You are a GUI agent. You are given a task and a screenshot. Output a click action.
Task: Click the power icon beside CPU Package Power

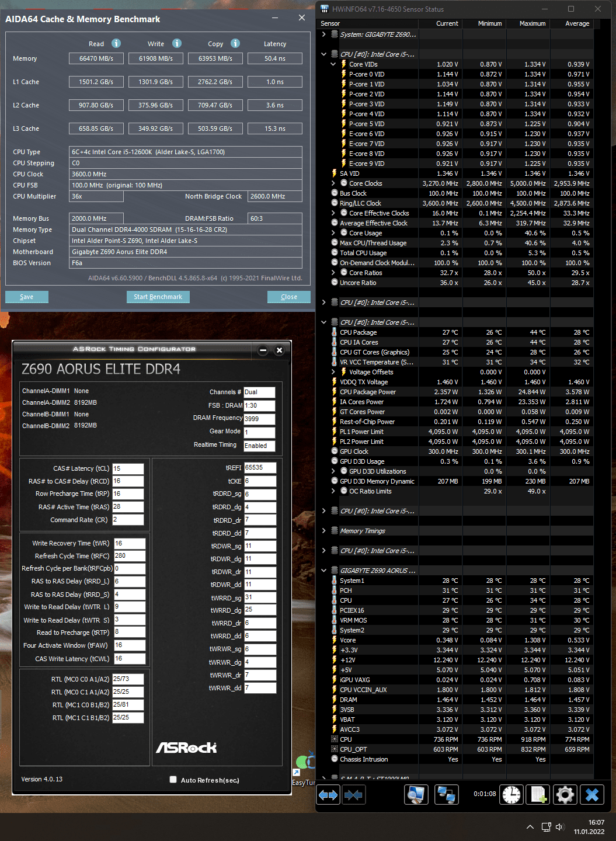pos(335,392)
